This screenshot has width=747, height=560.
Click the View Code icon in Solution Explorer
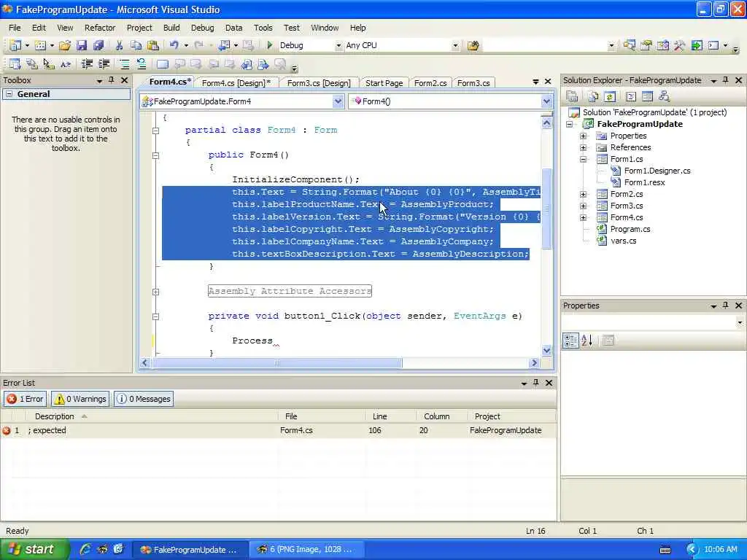click(631, 97)
